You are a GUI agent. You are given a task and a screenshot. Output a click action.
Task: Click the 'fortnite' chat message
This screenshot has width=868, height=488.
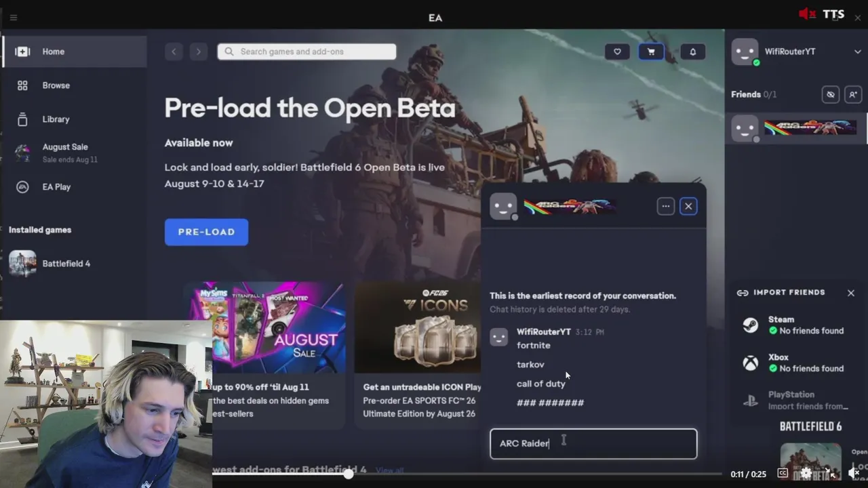click(x=534, y=345)
